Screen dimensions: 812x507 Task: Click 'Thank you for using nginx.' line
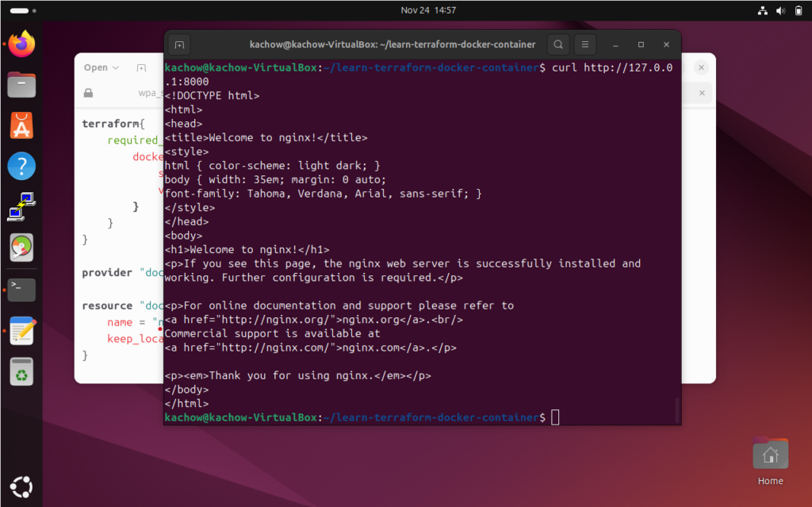coord(298,375)
